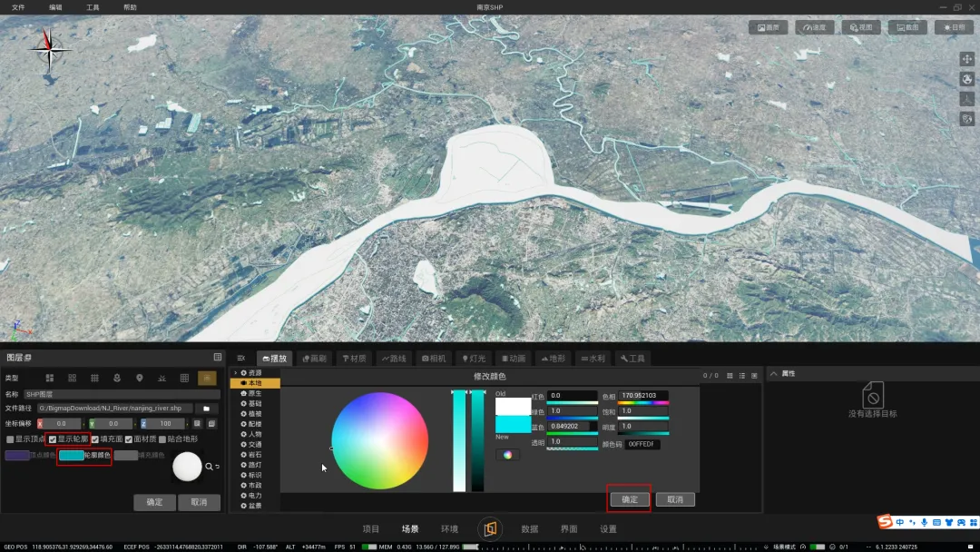Screen dimensions: 980x552
Task: Expand the 资源 tree node
Action: (236, 373)
